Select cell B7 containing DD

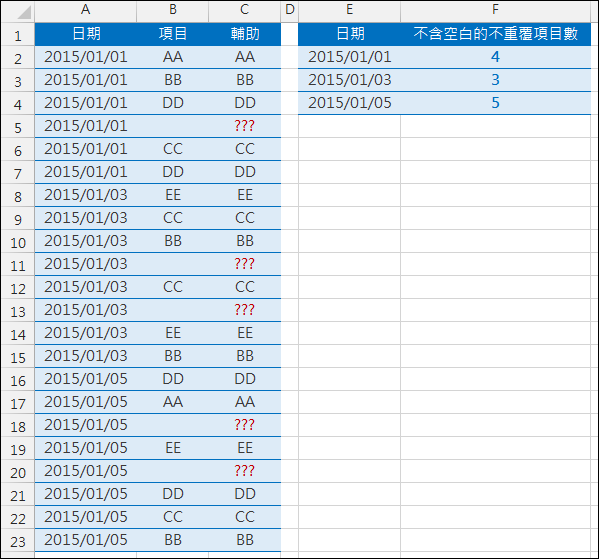pyautogui.click(x=173, y=172)
